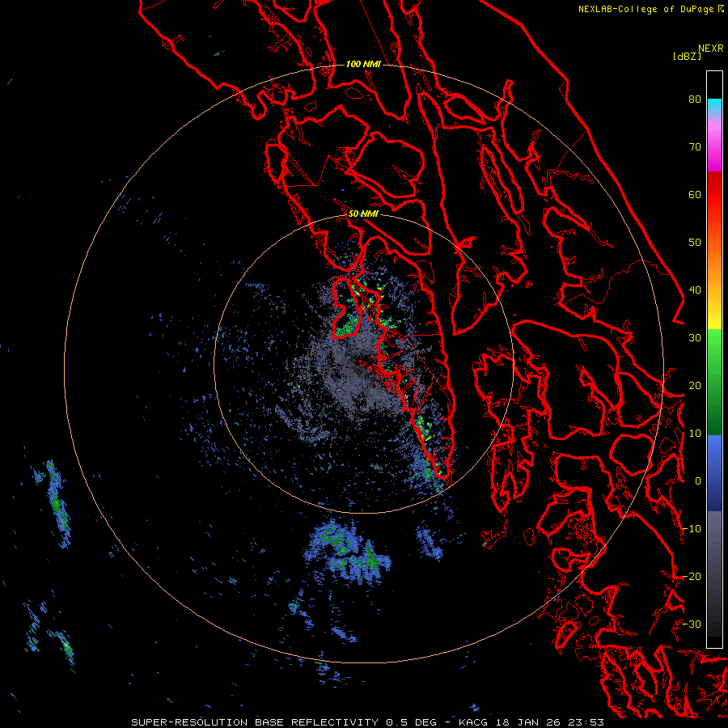The height and width of the screenshot is (728, 728).
Task: Click the -30 value on the dBZ scale
Action: tap(692, 624)
